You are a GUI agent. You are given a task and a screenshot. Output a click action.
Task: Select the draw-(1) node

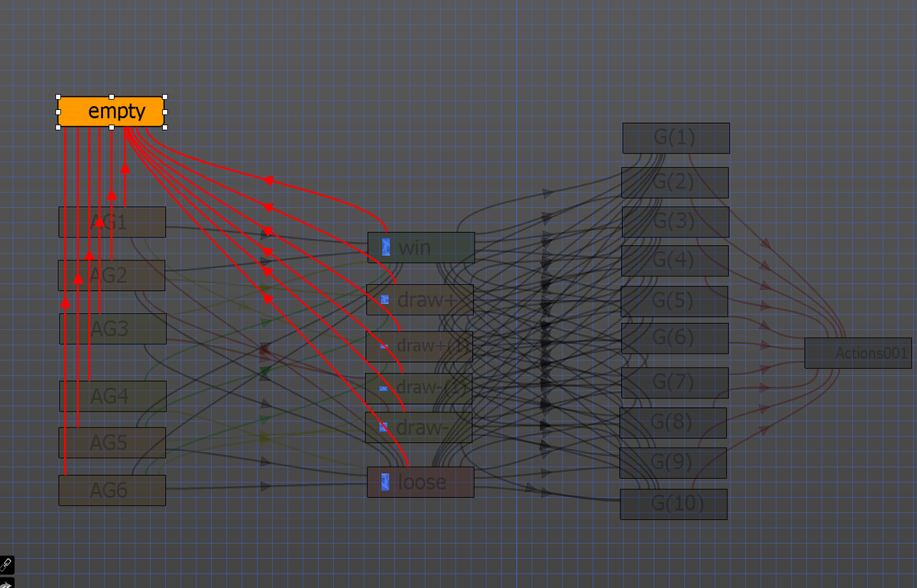(x=418, y=388)
